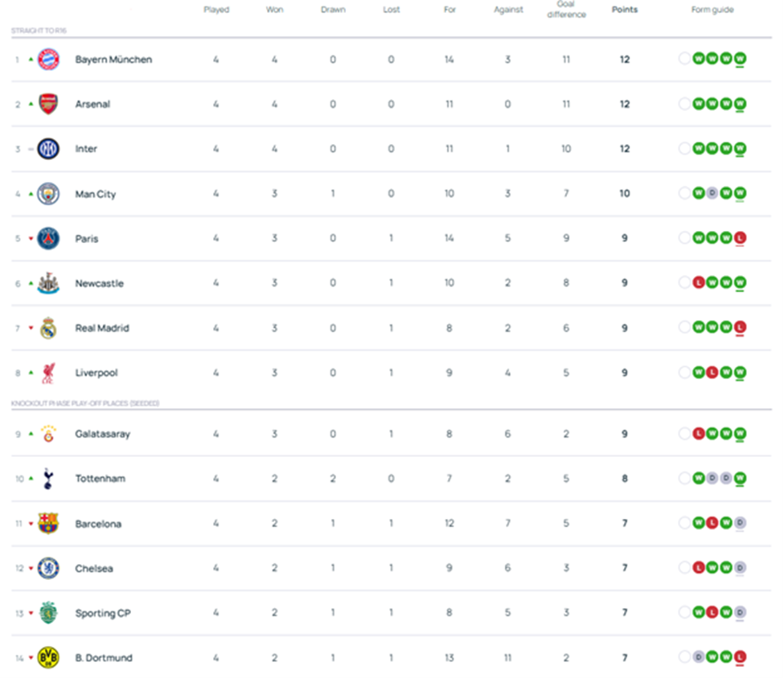Click the B. Dortmund club crest

pos(48,658)
